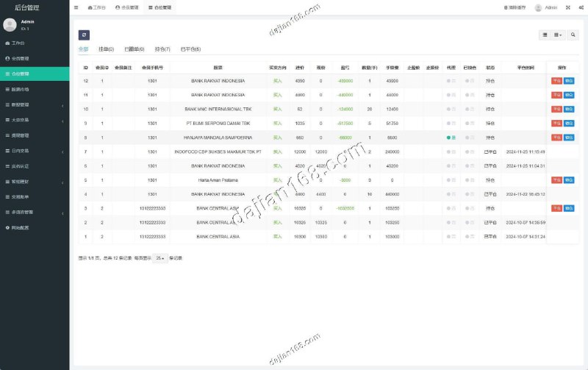Click the refresh table button

click(x=84, y=35)
